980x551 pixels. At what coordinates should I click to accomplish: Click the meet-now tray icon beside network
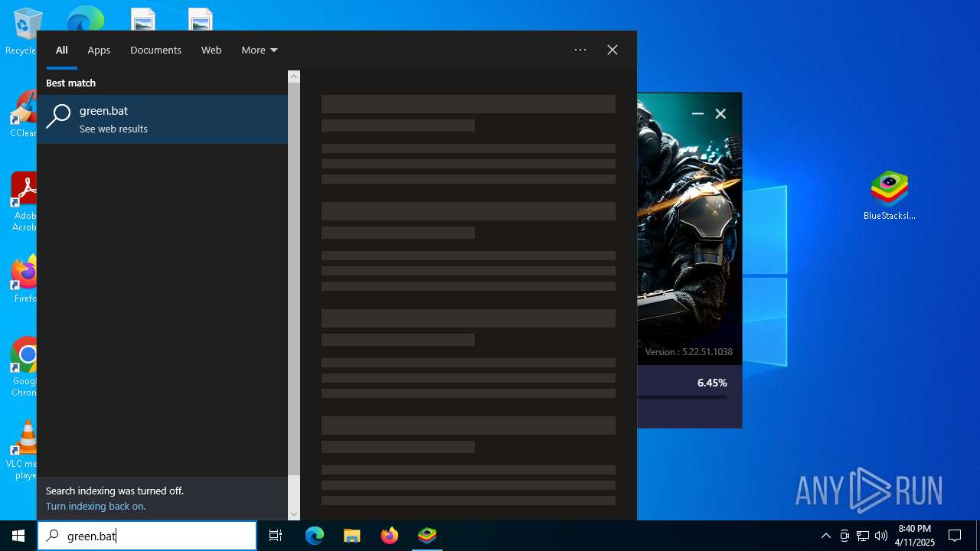844,536
